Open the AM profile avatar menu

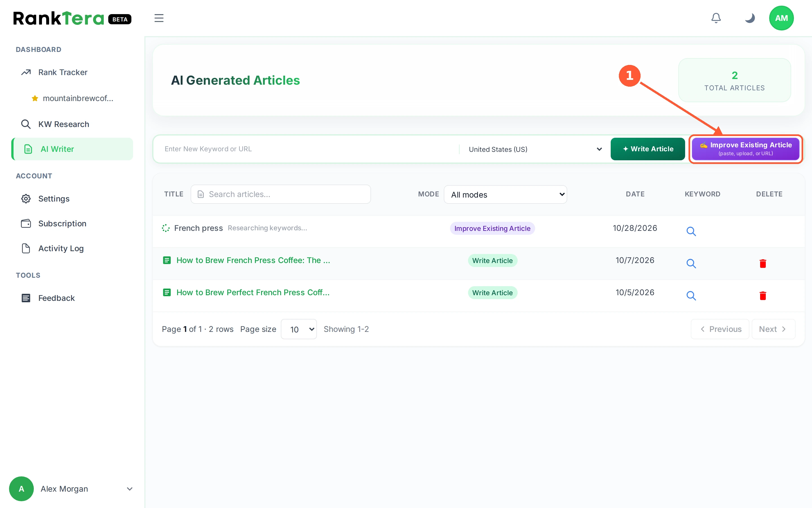point(781,18)
